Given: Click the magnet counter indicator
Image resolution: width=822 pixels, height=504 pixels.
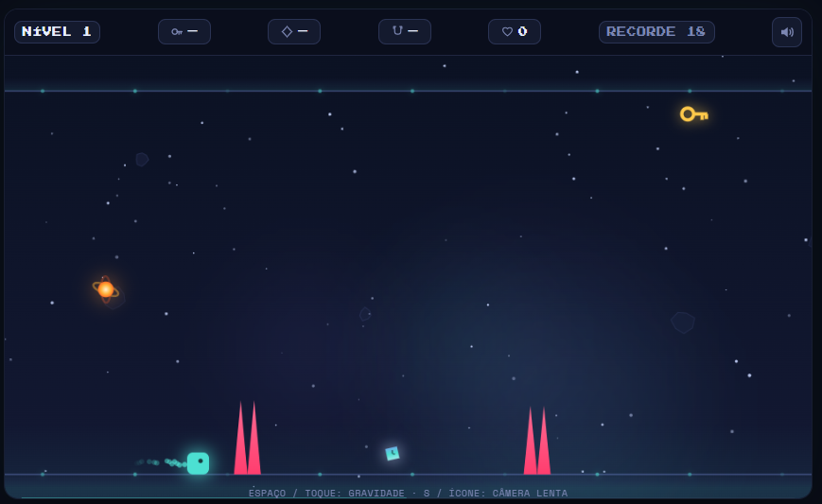Looking at the screenshot, I should 405,31.
